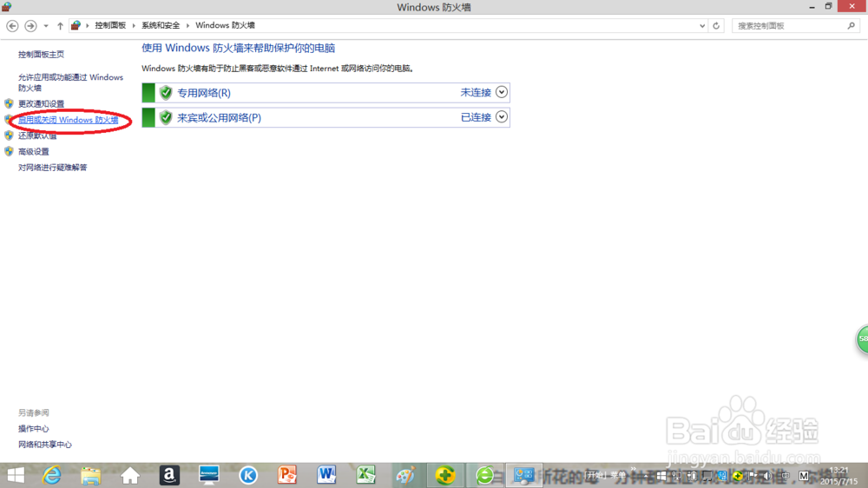Open 高级设置 link
The image size is (868, 488).
[x=33, y=151]
